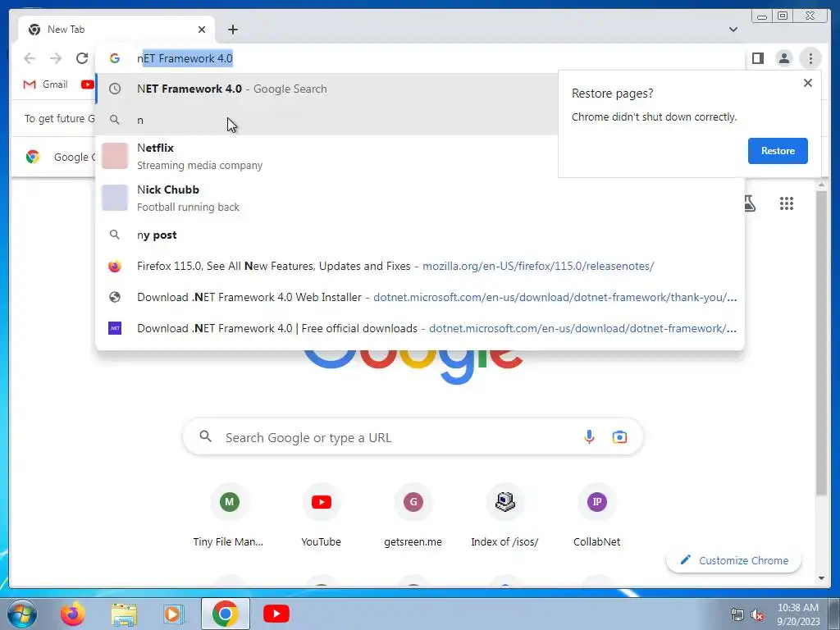840x630 pixels.
Task: Open the getsreen.me shortcut
Action: [413, 515]
